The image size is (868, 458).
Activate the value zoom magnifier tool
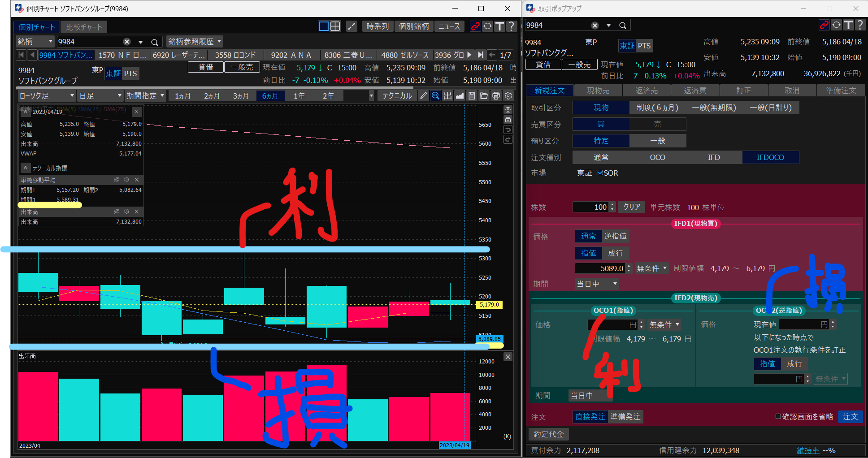[435, 95]
